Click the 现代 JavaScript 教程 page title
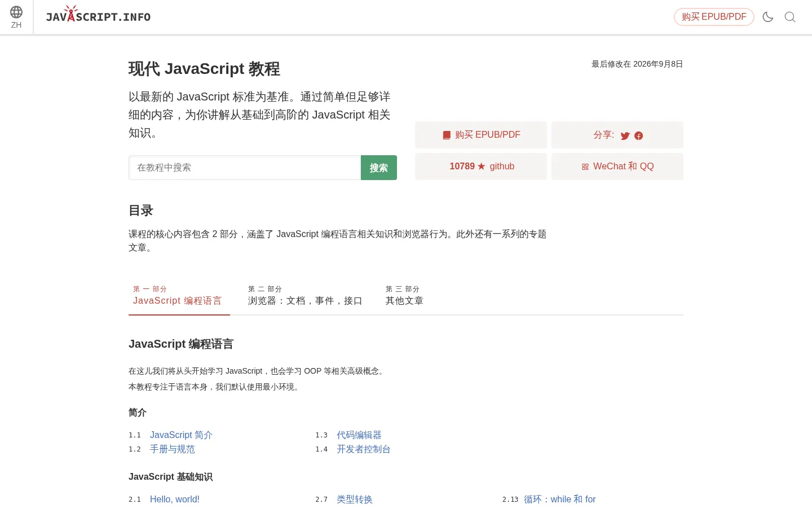The image size is (812, 508). (204, 69)
